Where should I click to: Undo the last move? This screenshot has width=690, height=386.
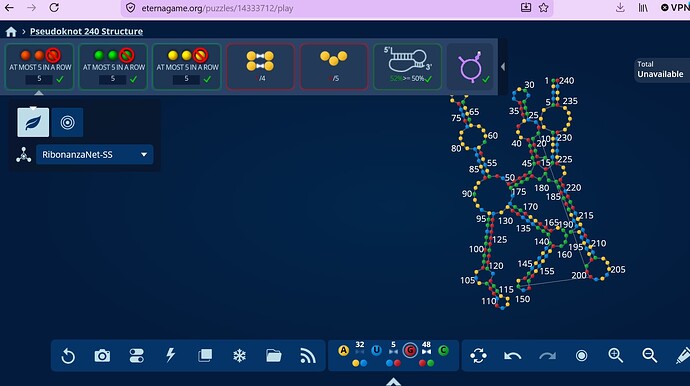513,356
